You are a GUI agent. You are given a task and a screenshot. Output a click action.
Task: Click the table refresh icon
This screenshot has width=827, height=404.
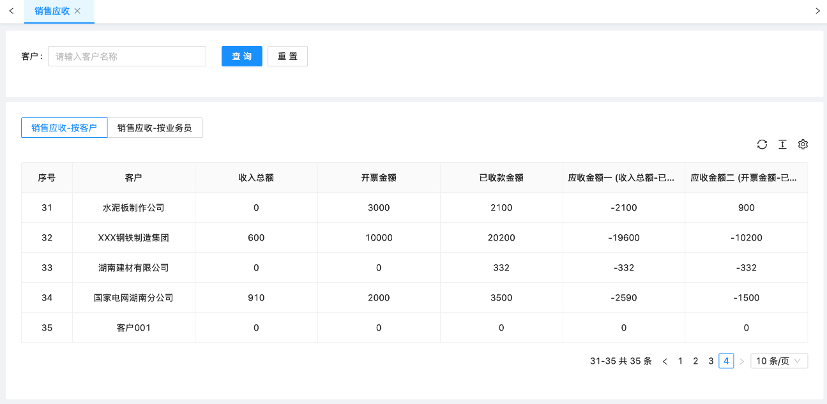[x=762, y=145]
